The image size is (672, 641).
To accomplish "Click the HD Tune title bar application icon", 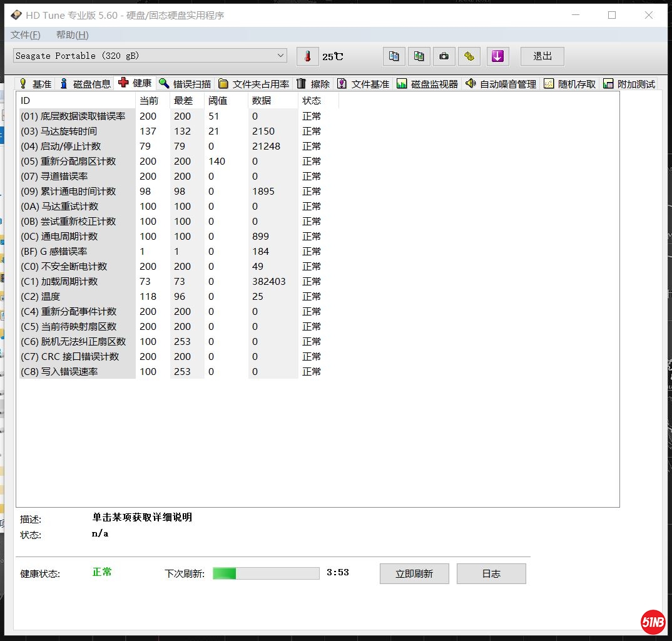I will point(15,14).
